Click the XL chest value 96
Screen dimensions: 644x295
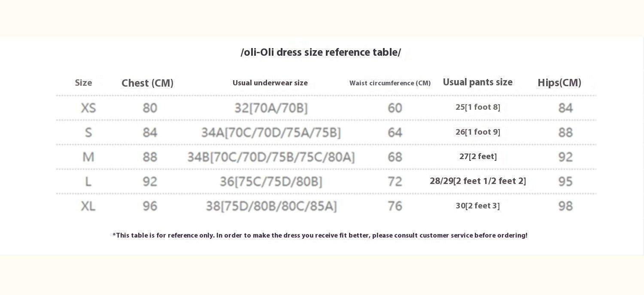pos(150,206)
